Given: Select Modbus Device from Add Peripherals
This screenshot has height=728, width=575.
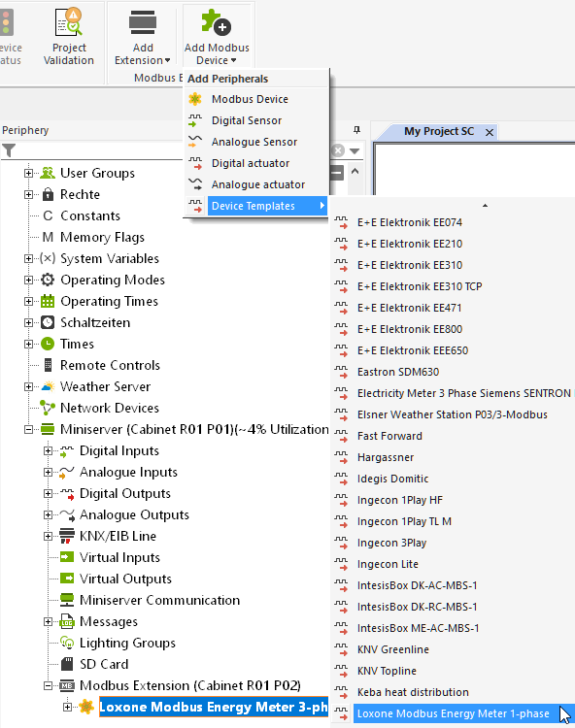Looking at the screenshot, I should pyautogui.click(x=255, y=99).
